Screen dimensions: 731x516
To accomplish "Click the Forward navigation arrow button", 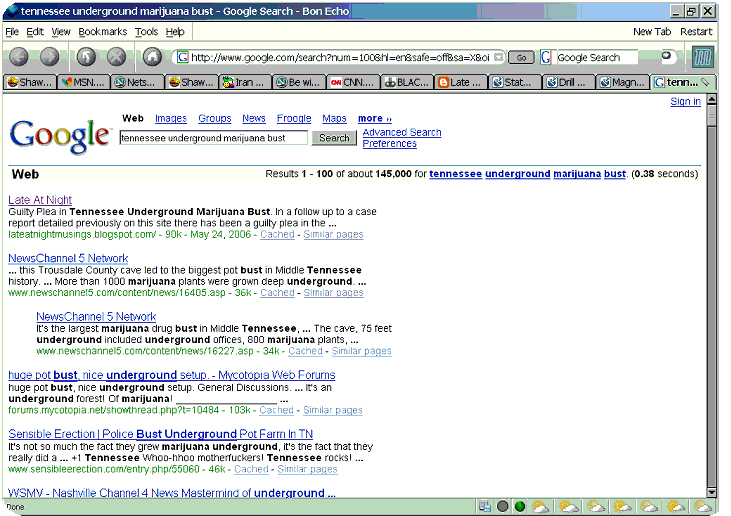I will coord(49,57).
